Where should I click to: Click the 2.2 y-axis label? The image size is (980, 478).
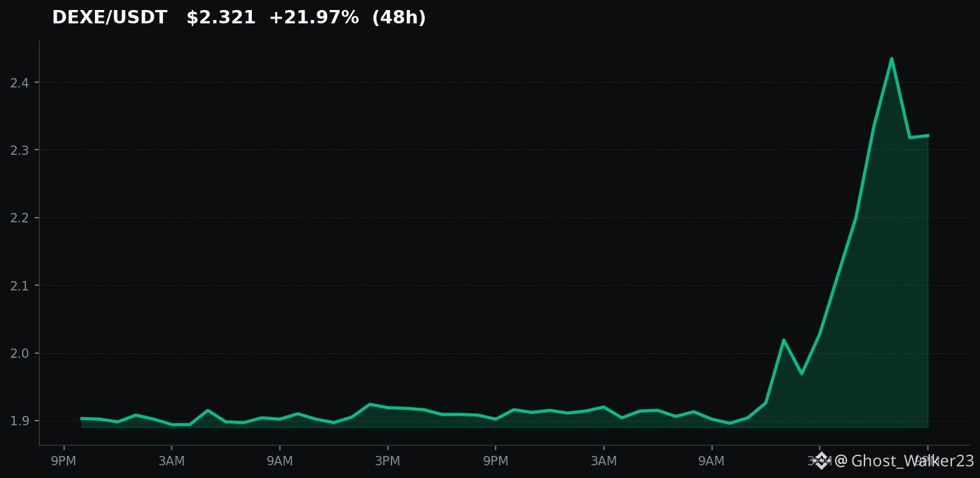(x=20, y=218)
